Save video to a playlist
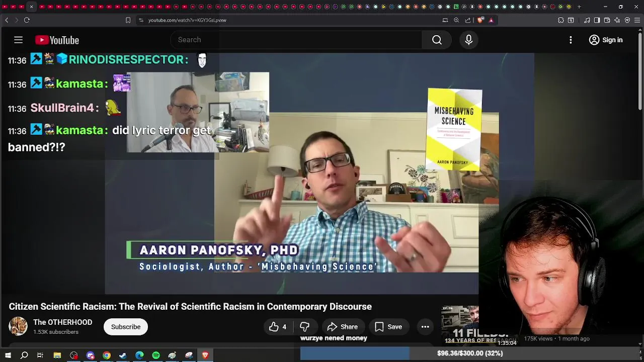644x362 pixels. pyautogui.click(x=388, y=327)
